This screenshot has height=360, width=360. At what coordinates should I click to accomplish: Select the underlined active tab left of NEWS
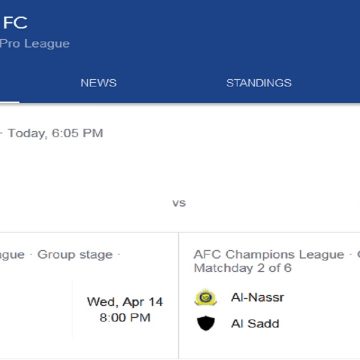(9, 83)
